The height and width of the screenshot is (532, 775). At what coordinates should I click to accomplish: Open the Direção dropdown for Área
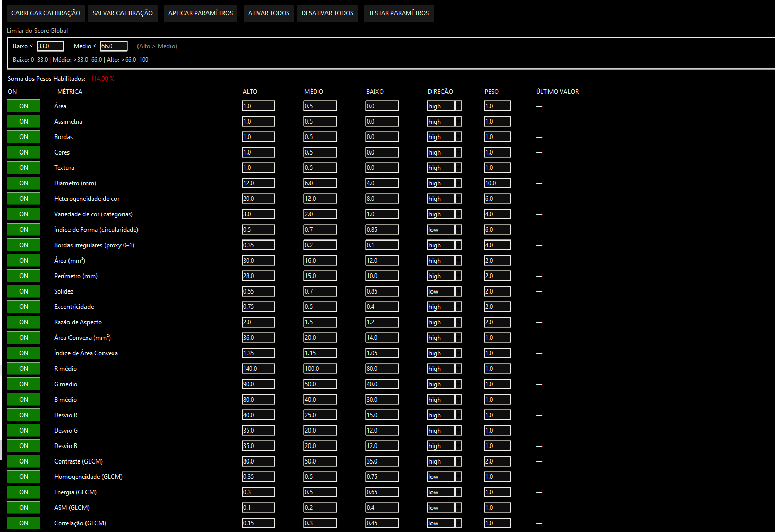[x=444, y=106]
